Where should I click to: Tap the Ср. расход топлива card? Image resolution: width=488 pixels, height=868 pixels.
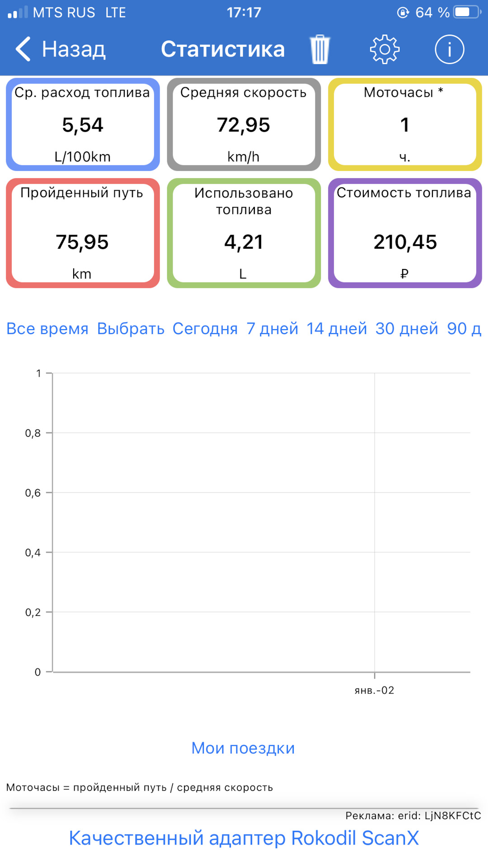click(x=83, y=124)
